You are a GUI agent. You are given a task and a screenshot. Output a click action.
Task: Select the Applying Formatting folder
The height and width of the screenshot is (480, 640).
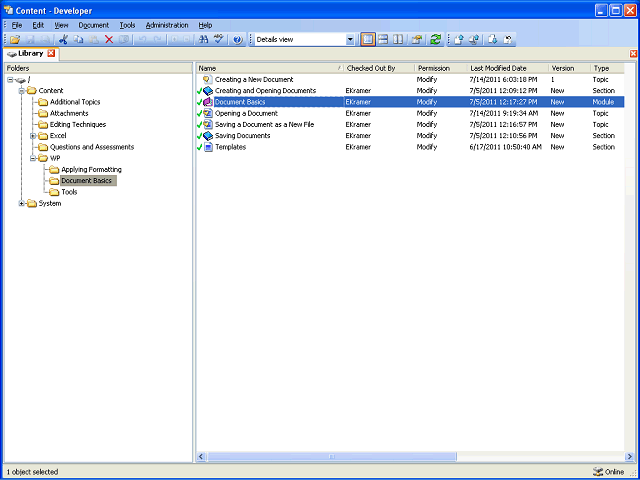click(x=91, y=169)
